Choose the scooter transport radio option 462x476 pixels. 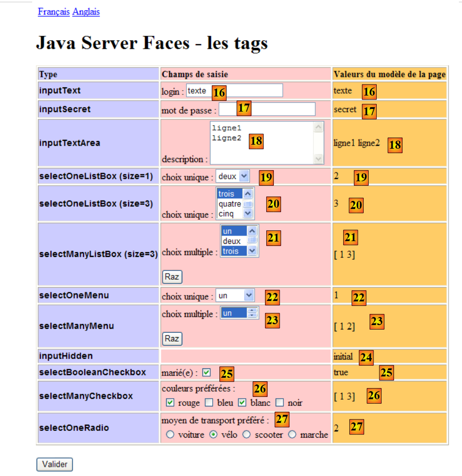point(247,435)
